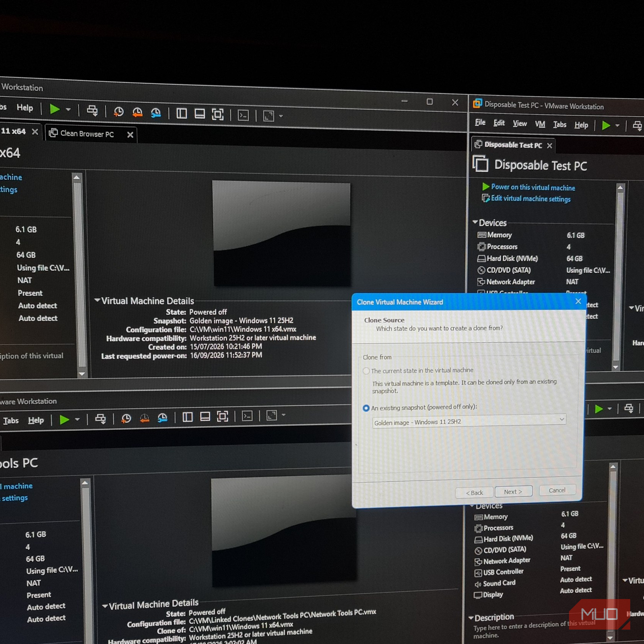The image size is (644, 644).
Task: Revert to snapshot icon in top-left Workstation toolbar
Action: coord(137,112)
